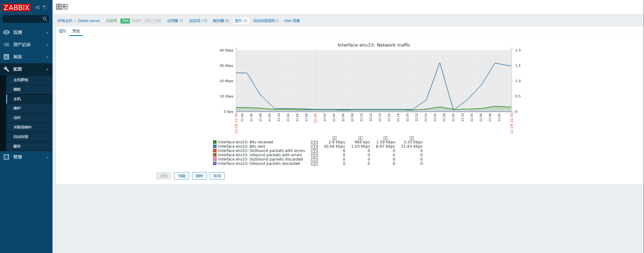The height and width of the screenshot is (253, 644).
Task: Click the search magnifier icon
Action: (x=45, y=19)
